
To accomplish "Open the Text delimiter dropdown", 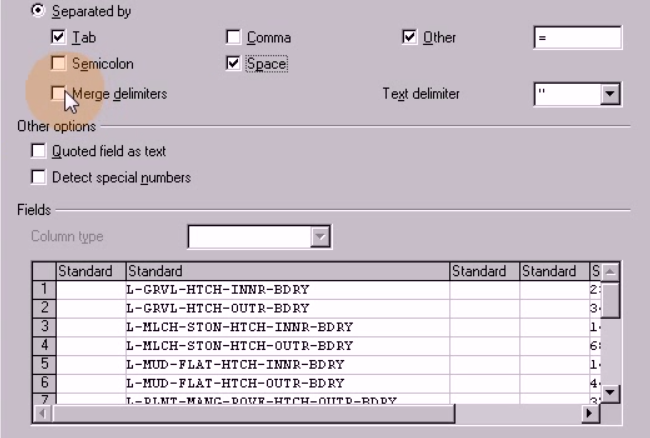I will pos(610,94).
